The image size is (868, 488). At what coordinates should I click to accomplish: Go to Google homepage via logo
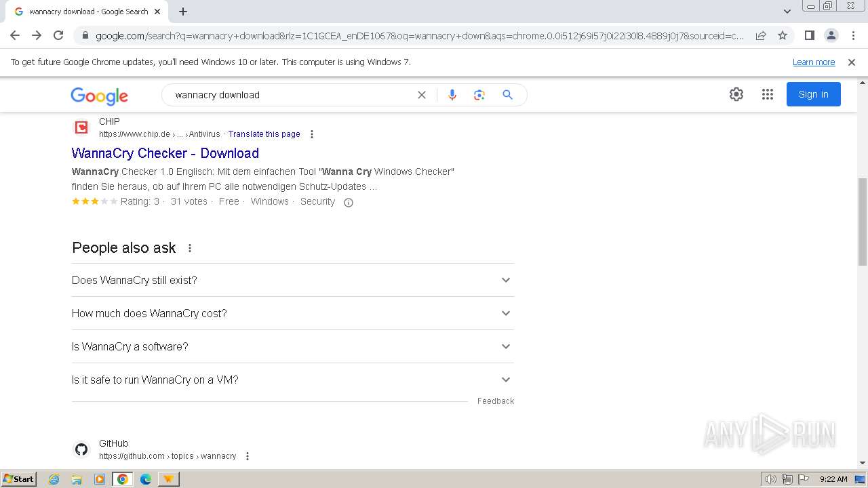(x=99, y=96)
